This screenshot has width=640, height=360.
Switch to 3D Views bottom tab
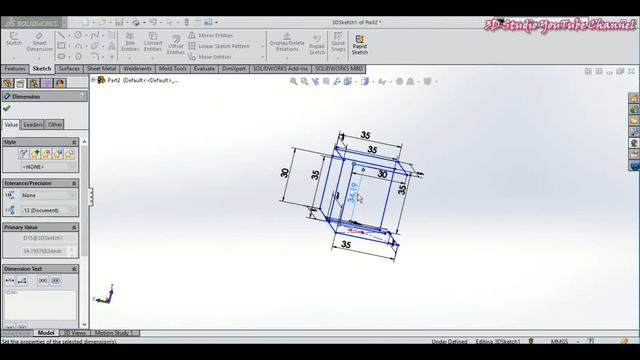(x=76, y=333)
